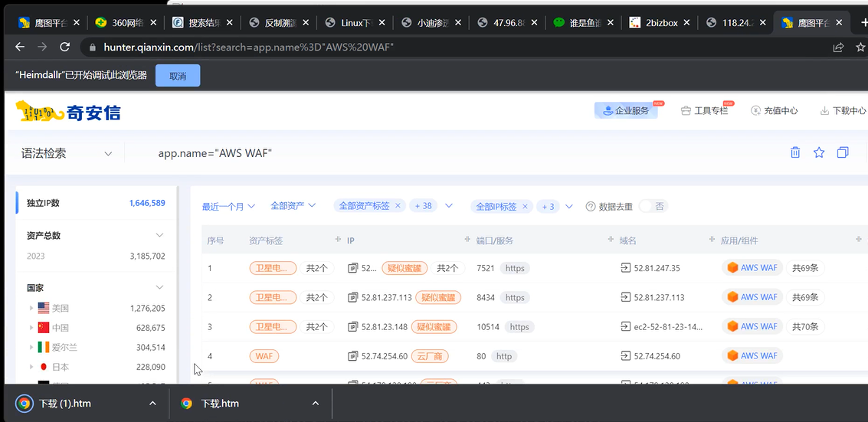Collapse the 资产总数 section

[x=159, y=236]
